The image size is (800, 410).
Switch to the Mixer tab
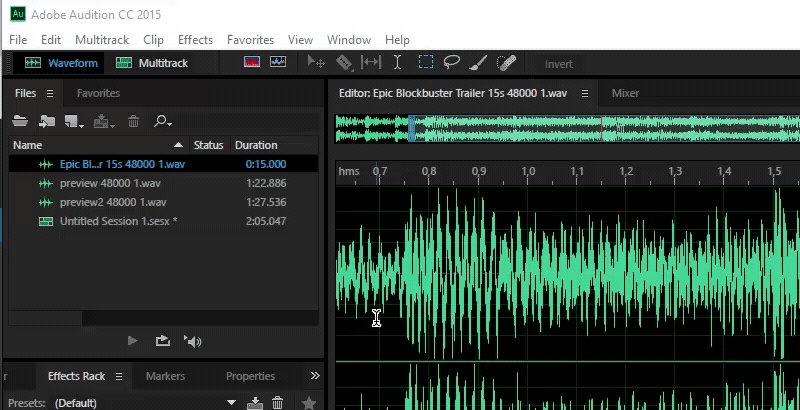(x=626, y=93)
